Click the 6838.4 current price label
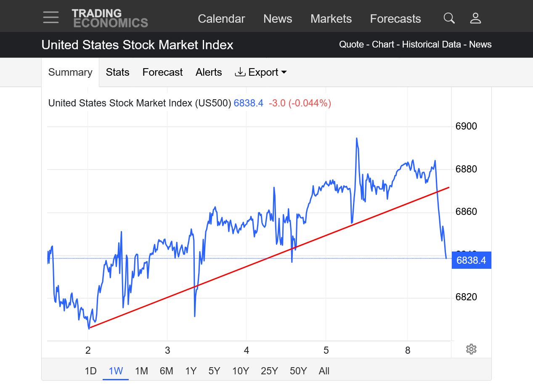The width and height of the screenshot is (533, 392). tap(471, 260)
